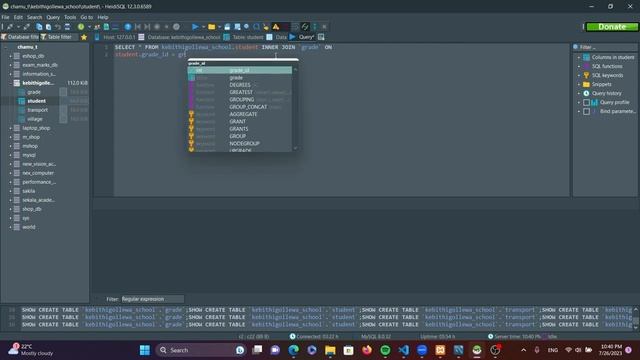640x360 pixels.
Task: Open the Tools menu
Action: (70, 17)
